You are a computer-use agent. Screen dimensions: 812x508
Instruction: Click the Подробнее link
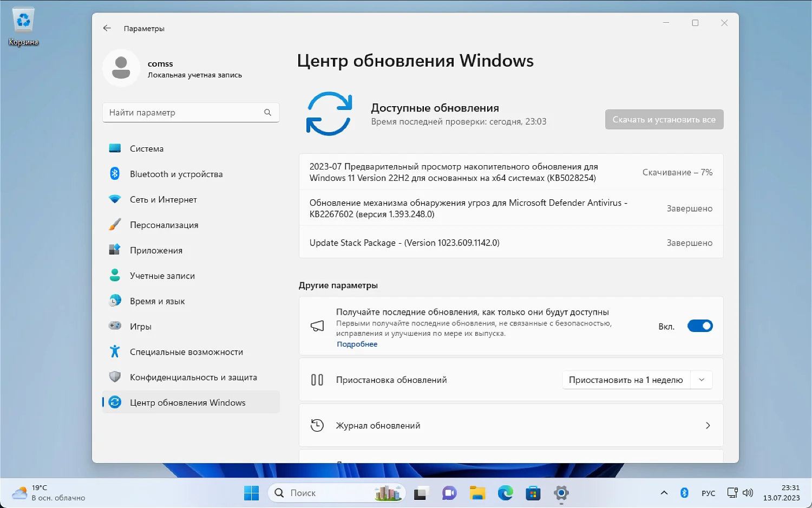point(357,344)
